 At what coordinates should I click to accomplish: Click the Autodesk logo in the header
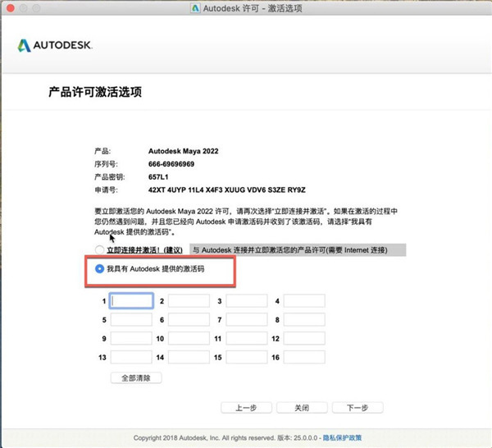[55, 45]
